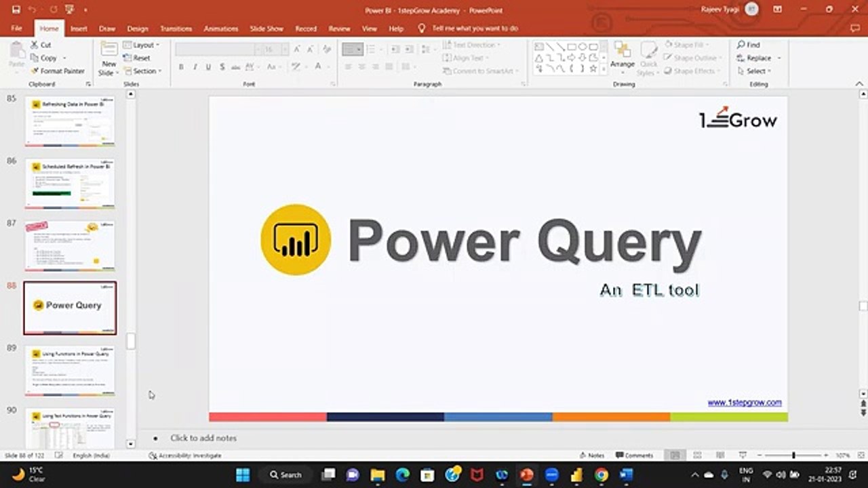The image size is (868, 488).
Task: Open the View tab
Action: [x=369, y=28]
